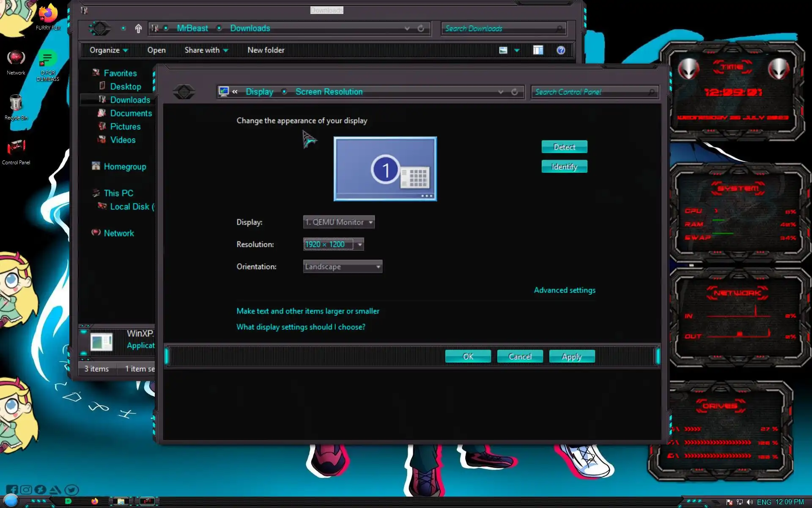Click the Start orb button
Screen dimensions: 812x508
click(11, 500)
